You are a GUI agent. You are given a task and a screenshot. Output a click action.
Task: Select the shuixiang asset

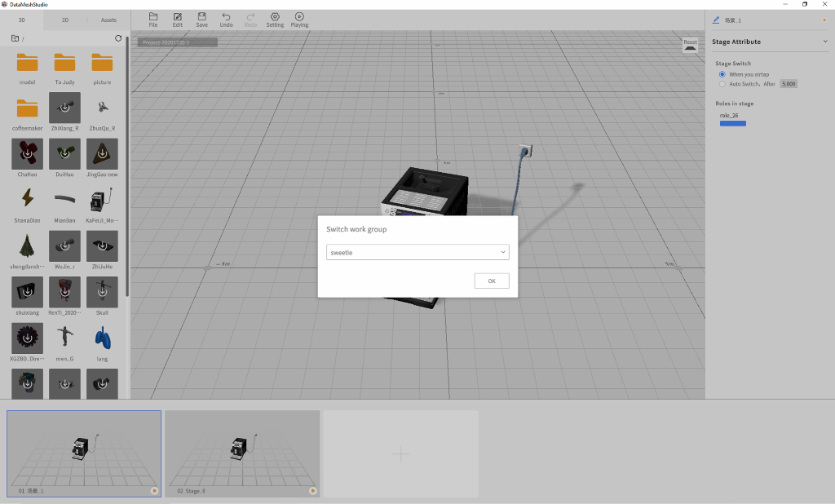coord(27,296)
